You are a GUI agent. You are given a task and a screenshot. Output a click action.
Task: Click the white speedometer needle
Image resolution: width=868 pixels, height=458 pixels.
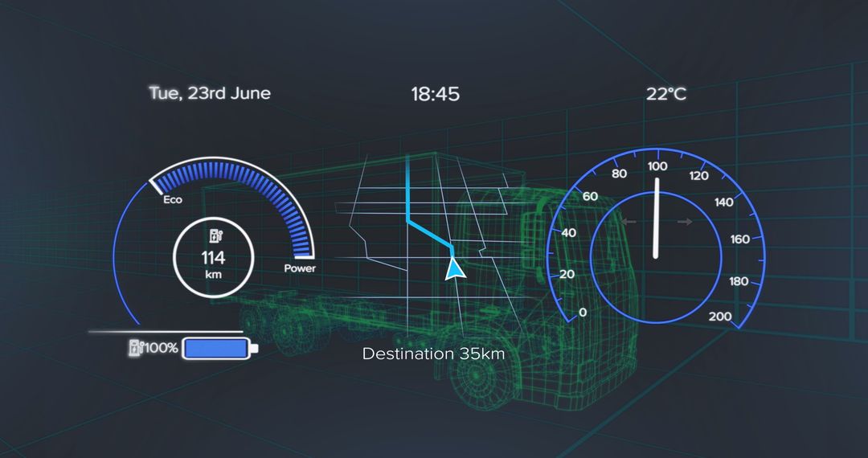[656, 218]
